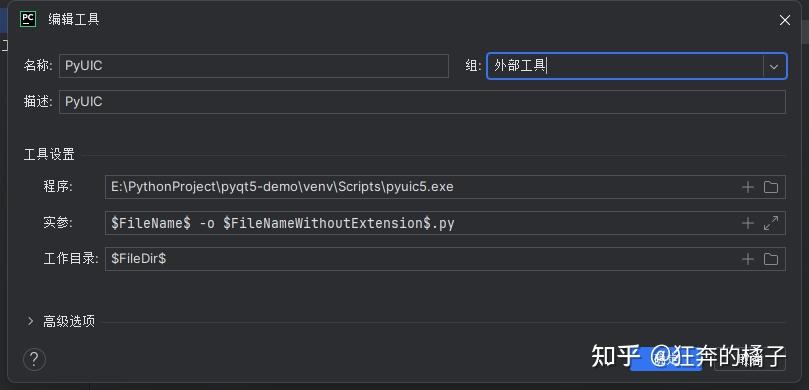Open help with the question mark icon
The height and width of the screenshot is (390, 809).
(x=35, y=359)
